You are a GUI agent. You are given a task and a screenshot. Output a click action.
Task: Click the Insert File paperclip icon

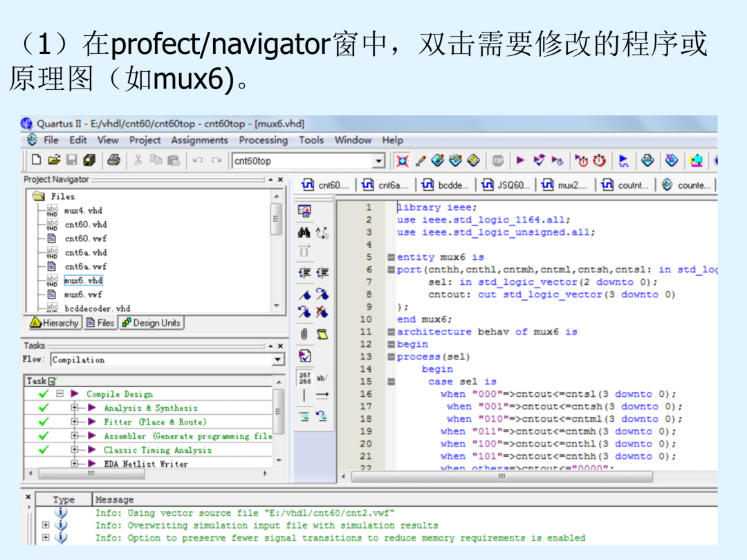coord(304,334)
